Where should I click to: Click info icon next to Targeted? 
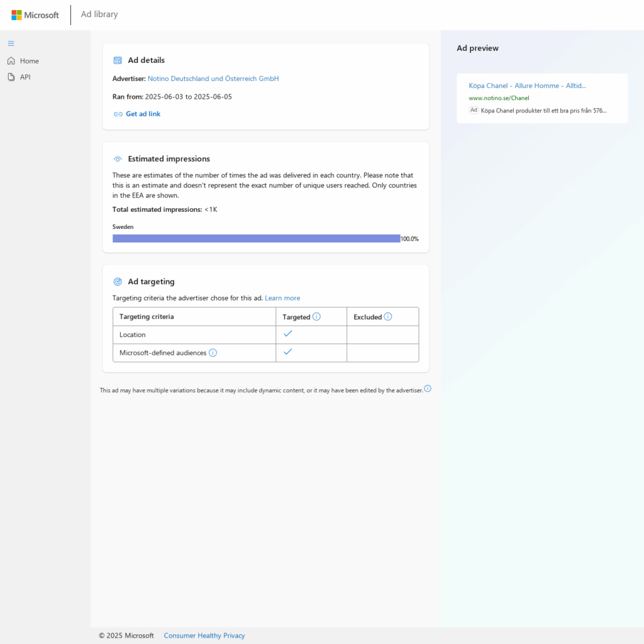(x=316, y=317)
